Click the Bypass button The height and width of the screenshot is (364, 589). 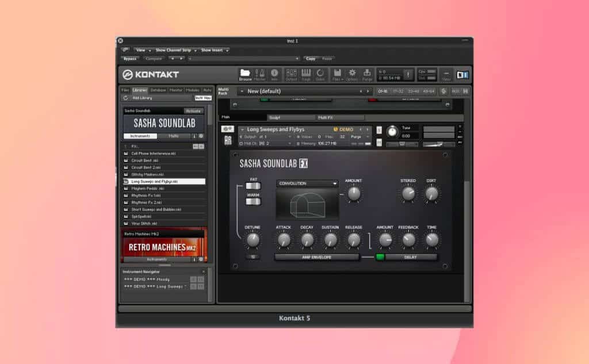coord(130,59)
